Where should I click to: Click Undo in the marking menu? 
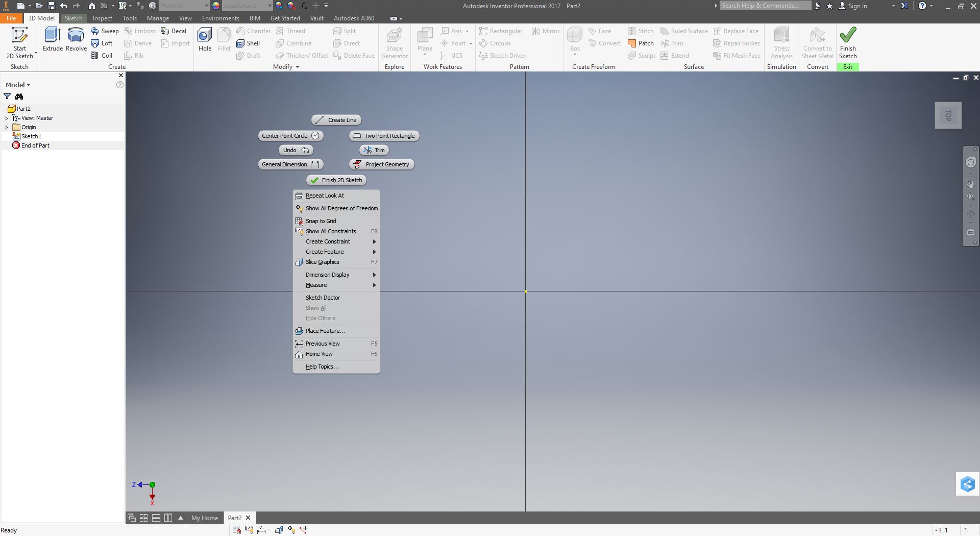(x=295, y=150)
